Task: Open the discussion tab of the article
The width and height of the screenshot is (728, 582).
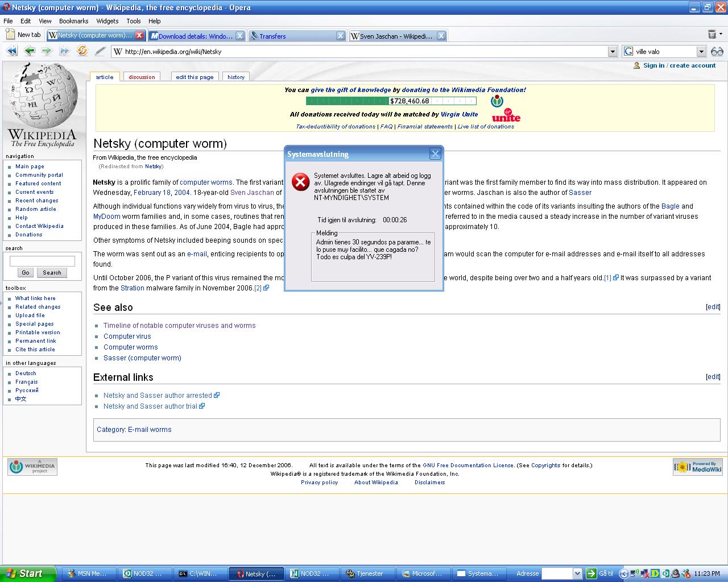Action: (x=142, y=77)
